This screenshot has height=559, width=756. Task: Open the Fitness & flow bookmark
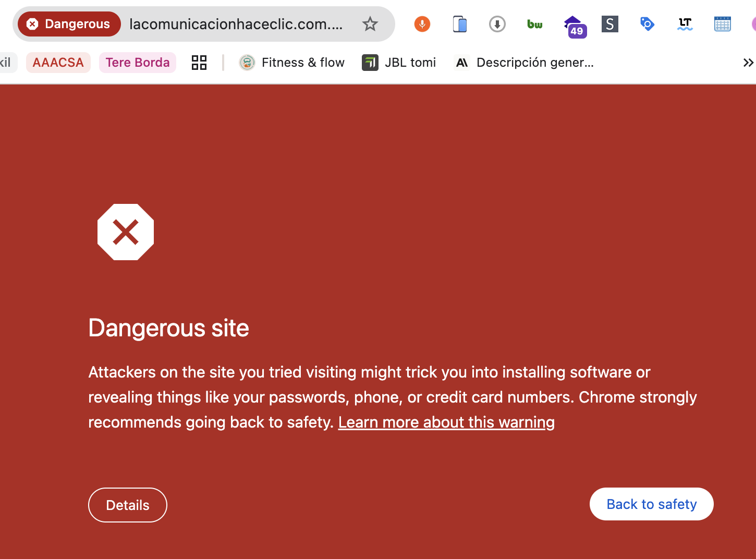click(292, 63)
